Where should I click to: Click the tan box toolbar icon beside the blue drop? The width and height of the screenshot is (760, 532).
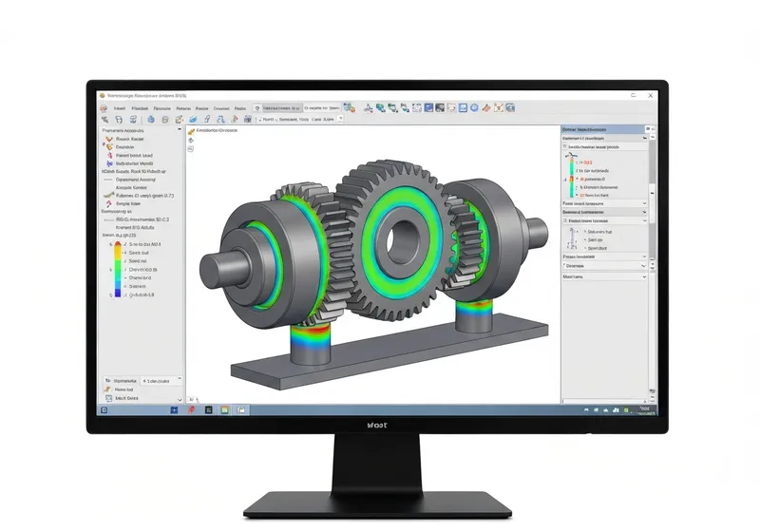tap(165, 119)
